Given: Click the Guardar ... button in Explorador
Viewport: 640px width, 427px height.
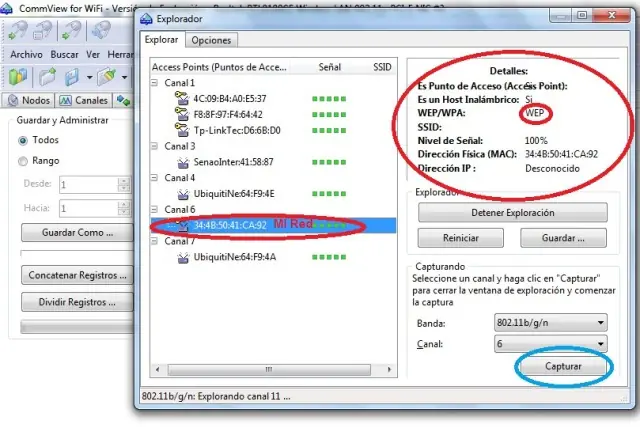Looking at the screenshot, I should click(563, 238).
